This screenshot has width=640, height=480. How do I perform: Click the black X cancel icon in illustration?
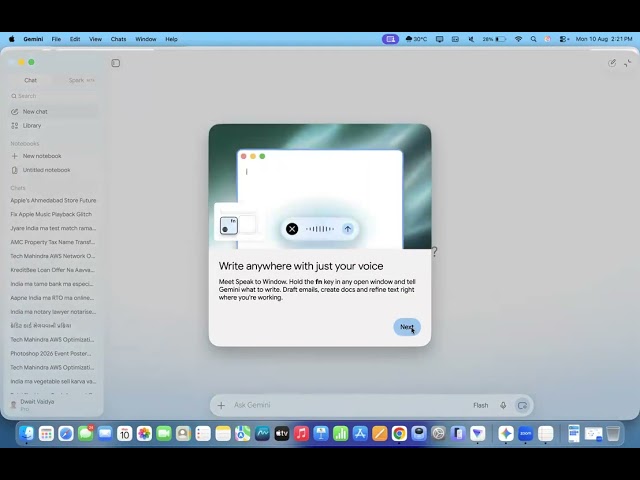click(x=292, y=229)
